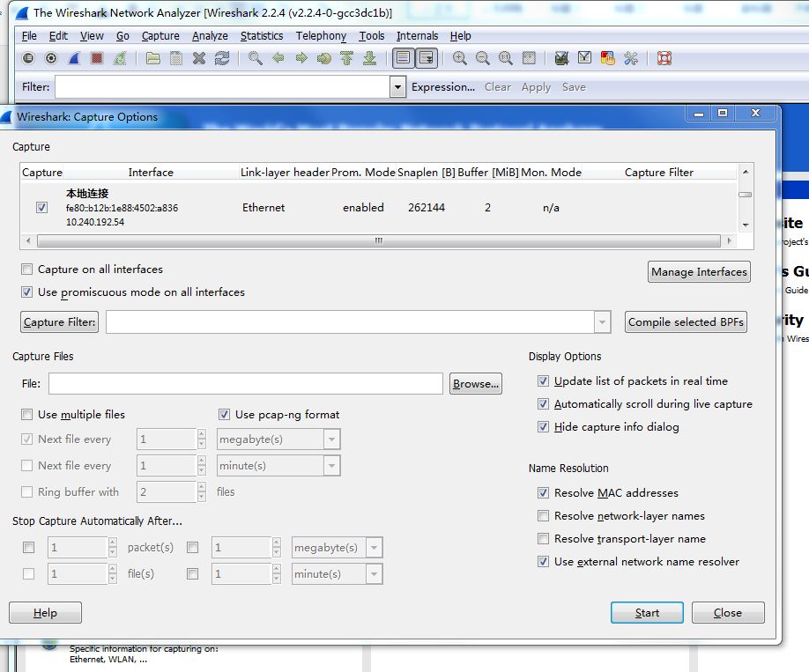Screen dimensions: 809x672
Task: Click the Capture Filter: button
Action: (59, 321)
